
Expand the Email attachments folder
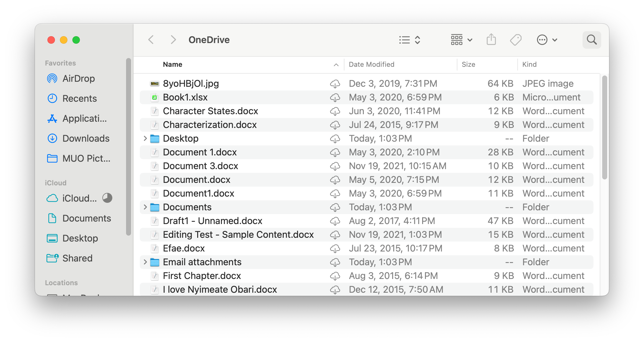point(145,262)
